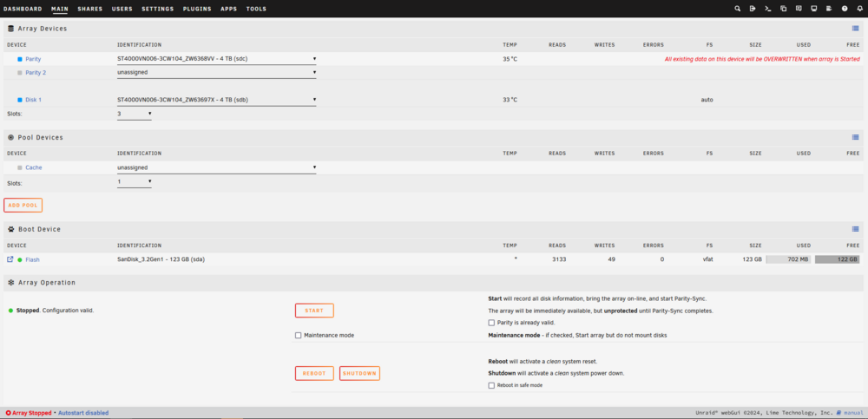The image size is (868, 419).
Task: Toggle list view icon for Pool Devices
Action: tap(855, 137)
